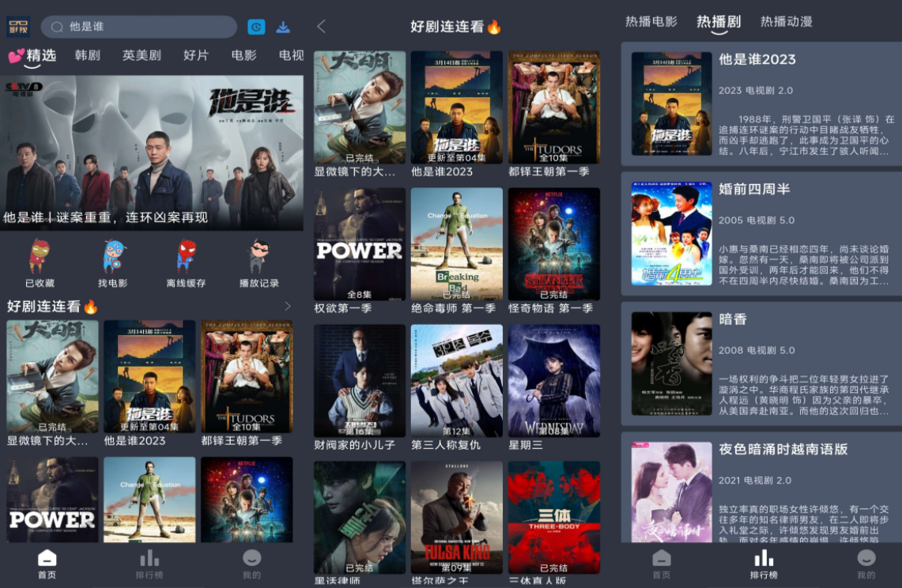This screenshot has height=588, width=902.
Task: Go back from the 好剧连连看 list
Action: coord(321,26)
